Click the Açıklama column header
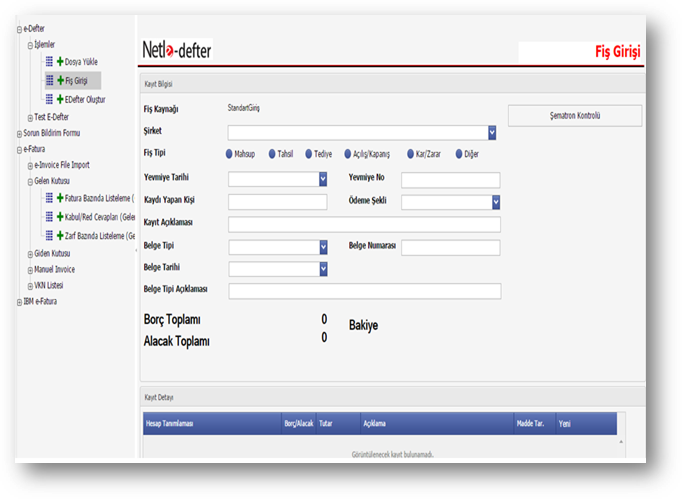Image resolution: width=682 pixels, height=499 pixels. click(x=437, y=424)
